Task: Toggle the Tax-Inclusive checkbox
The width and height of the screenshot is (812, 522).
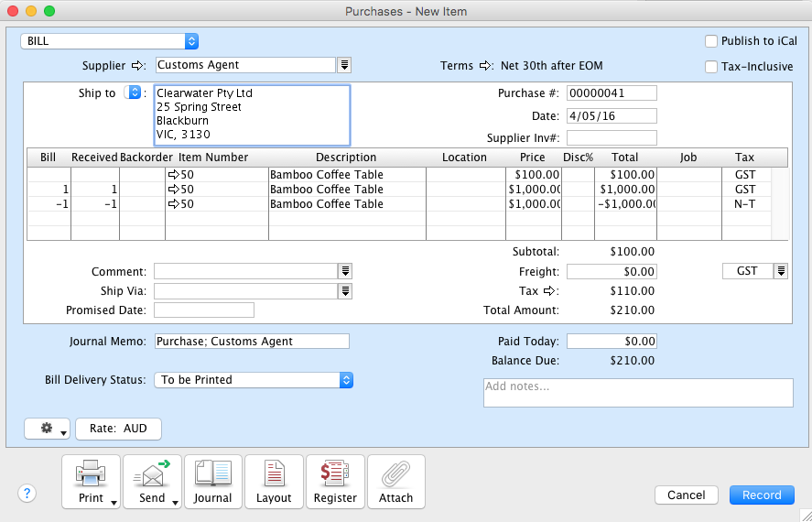Action: 711,67
